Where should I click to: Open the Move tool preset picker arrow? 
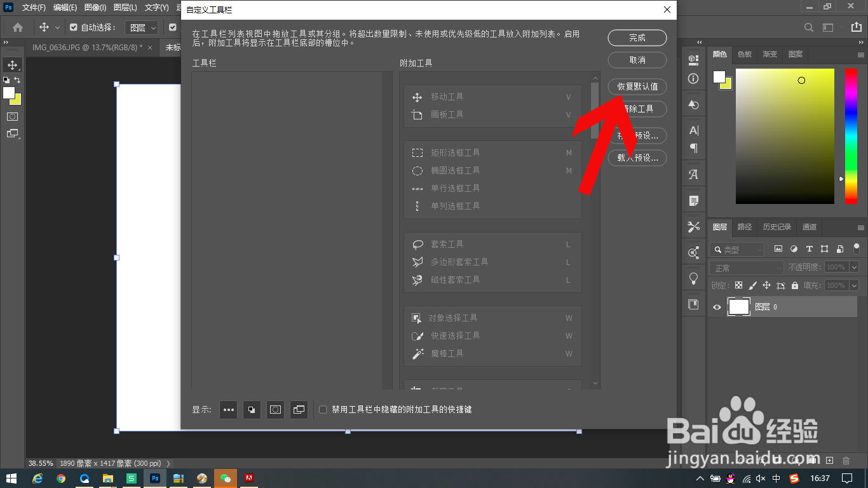tap(58, 27)
